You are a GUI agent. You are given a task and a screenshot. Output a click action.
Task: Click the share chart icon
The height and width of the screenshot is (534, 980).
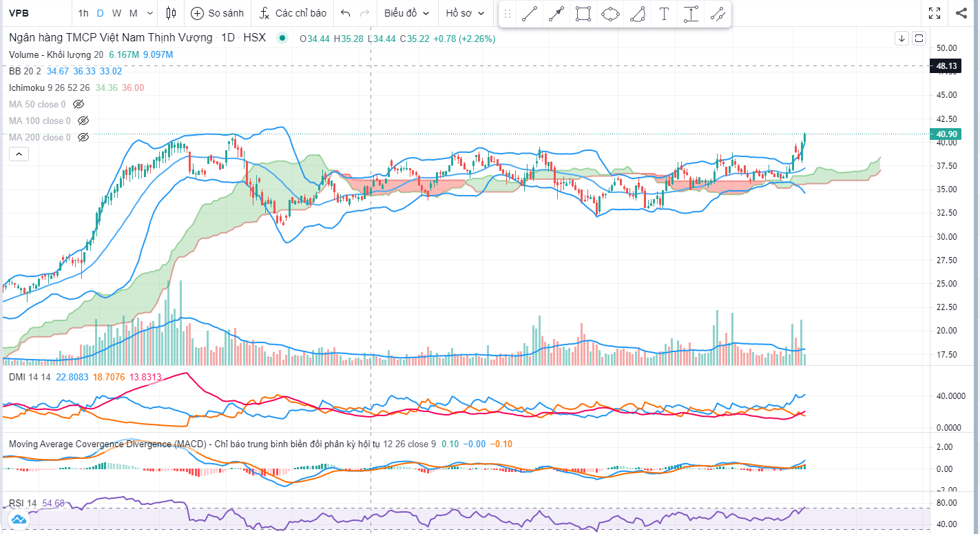coord(961,13)
